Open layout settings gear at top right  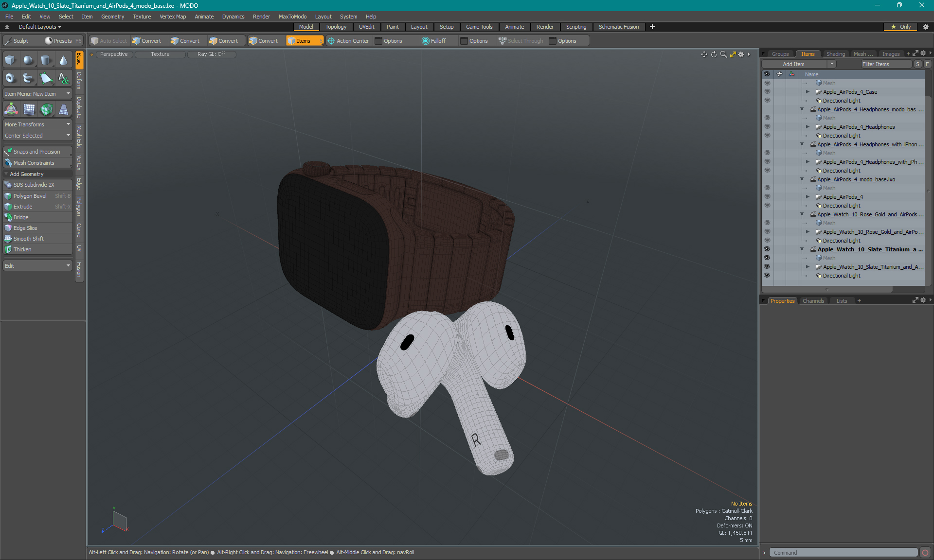point(926,27)
